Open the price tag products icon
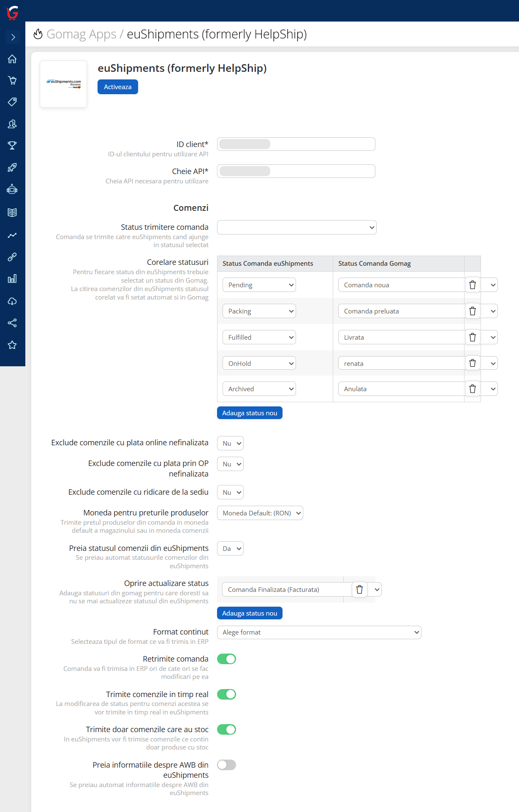 point(12,102)
